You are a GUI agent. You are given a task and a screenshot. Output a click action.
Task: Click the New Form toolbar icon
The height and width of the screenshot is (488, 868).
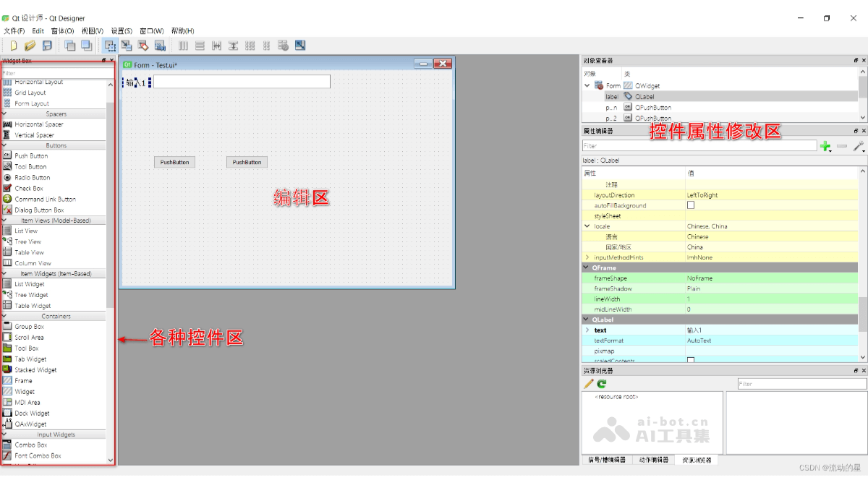tap(13, 46)
